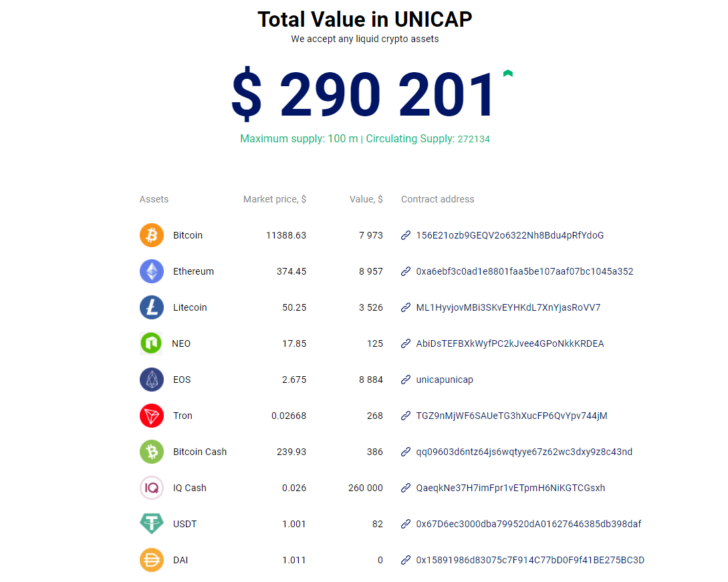Click the Market price column header
The width and height of the screenshot is (728, 582).
(275, 199)
